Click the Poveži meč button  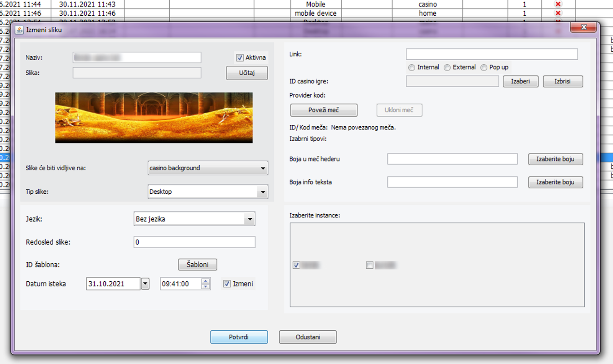click(324, 110)
